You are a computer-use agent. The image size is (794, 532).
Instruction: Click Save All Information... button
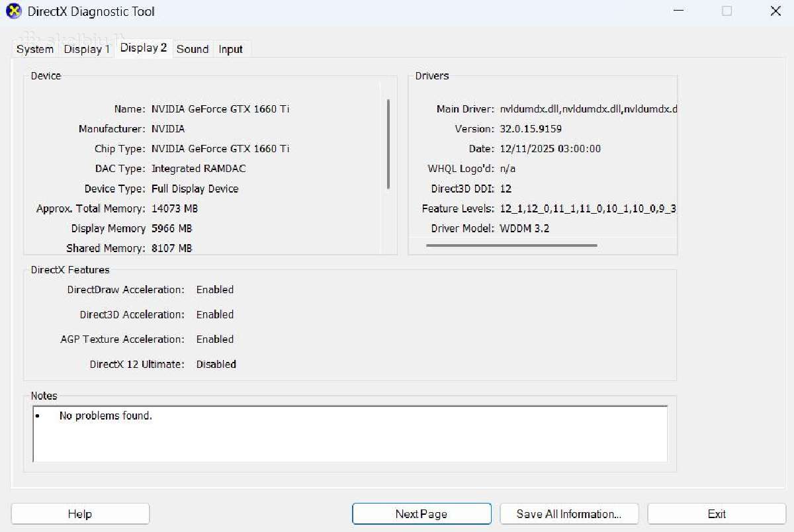coord(569,514)
